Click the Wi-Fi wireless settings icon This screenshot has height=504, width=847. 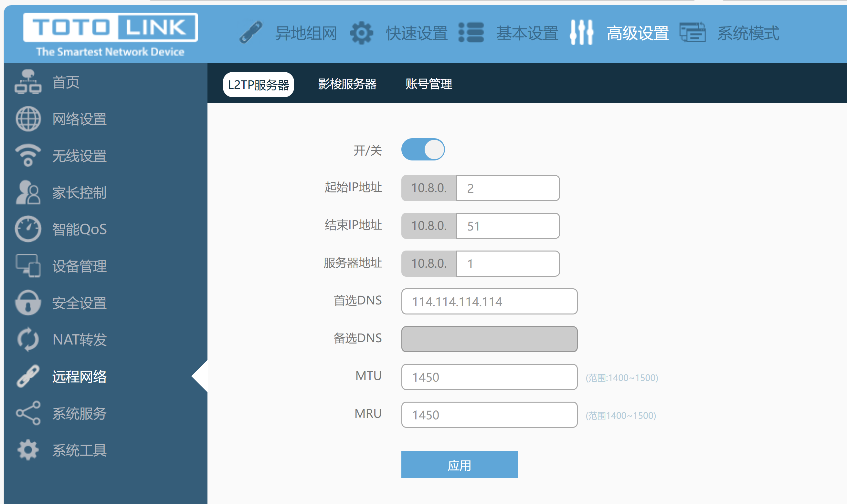(28, 156)
